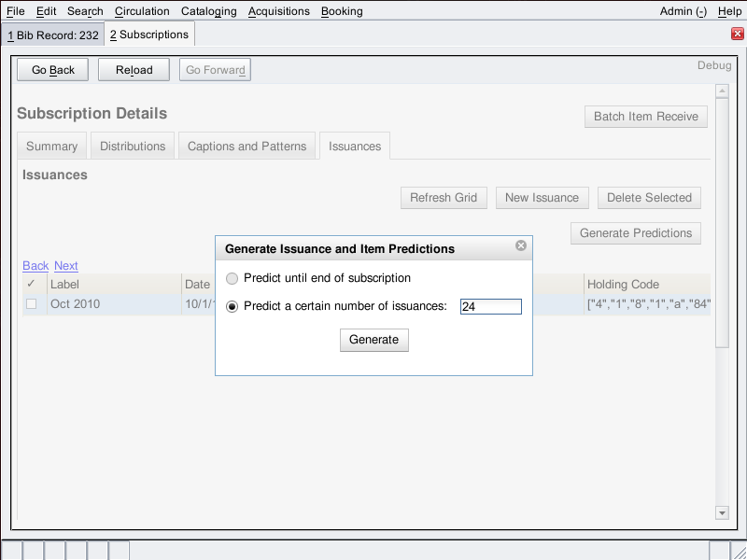
Task: Open the Circulation menu
Action: [142, 11]
